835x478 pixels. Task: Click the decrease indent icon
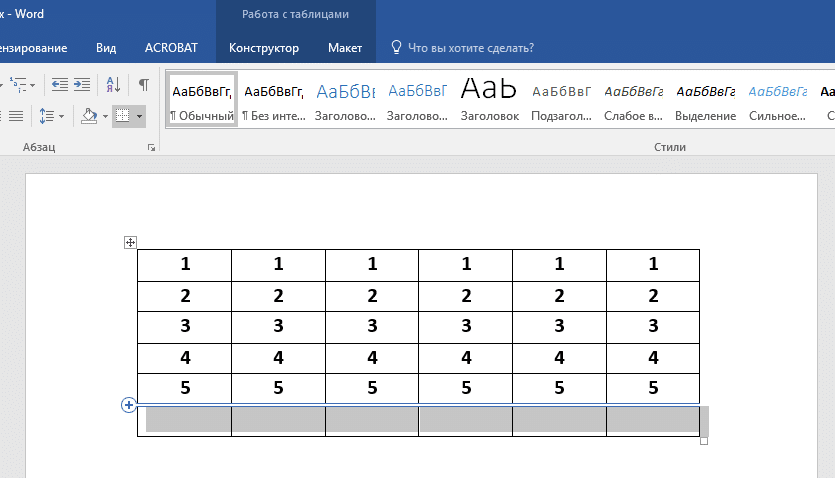(x=59, y=85)
